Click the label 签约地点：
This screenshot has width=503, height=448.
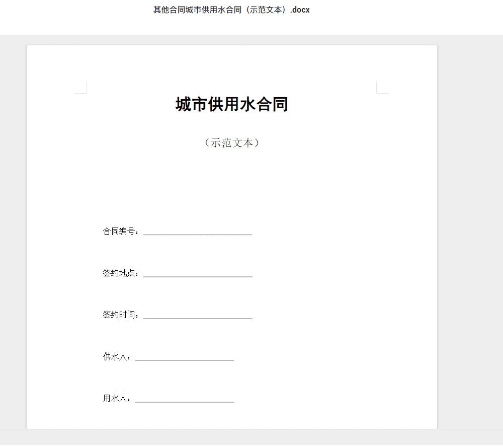[121, 273]
